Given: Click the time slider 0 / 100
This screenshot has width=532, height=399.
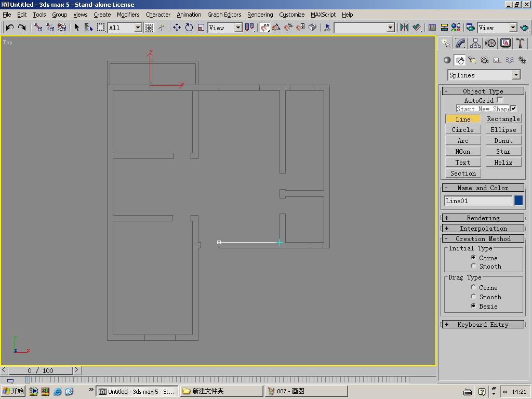Looking at the screenshot, I should (x=41, y=370).
